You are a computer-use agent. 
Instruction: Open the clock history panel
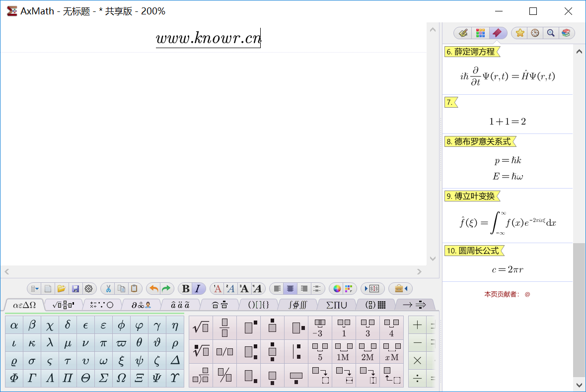tap(535, 33)
